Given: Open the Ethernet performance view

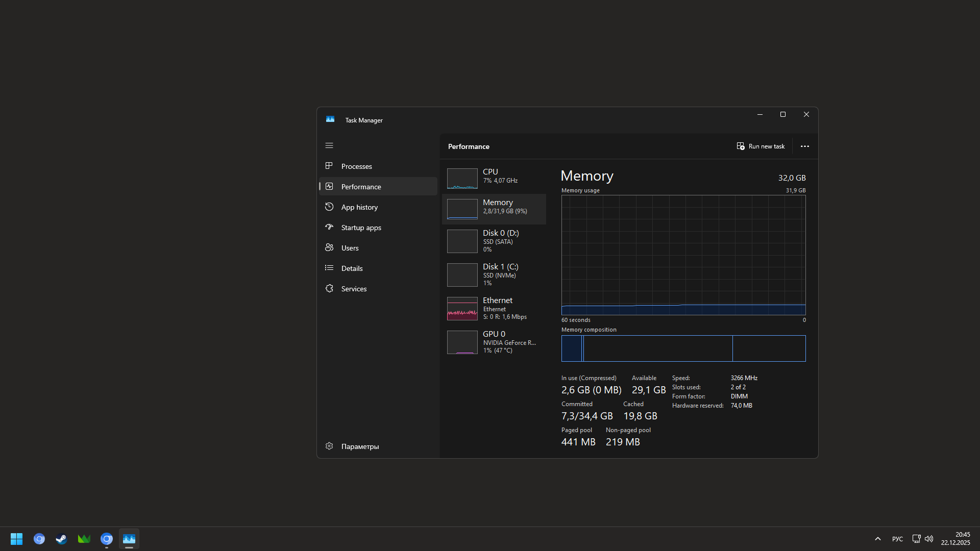Looking at the screenshot, I should tap(494, 308).
